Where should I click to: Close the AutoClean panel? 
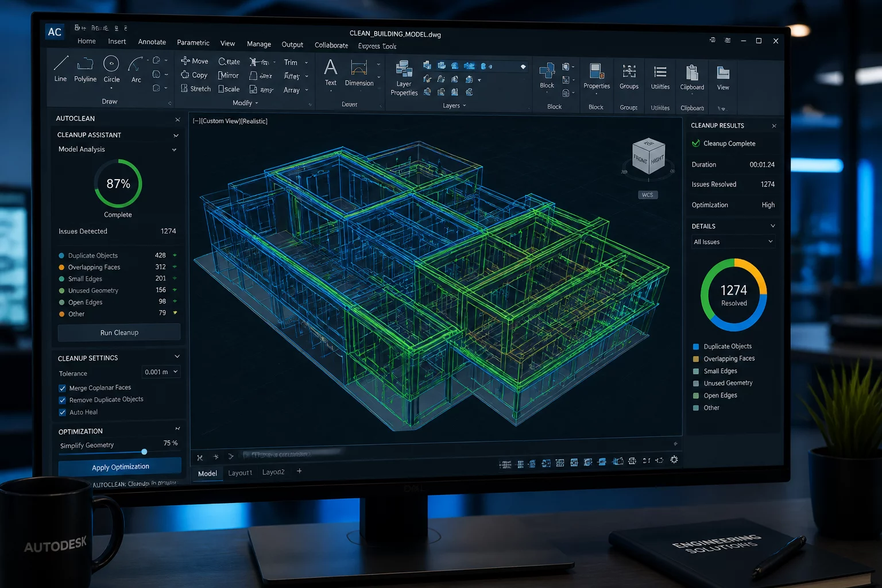coord(177,119)
